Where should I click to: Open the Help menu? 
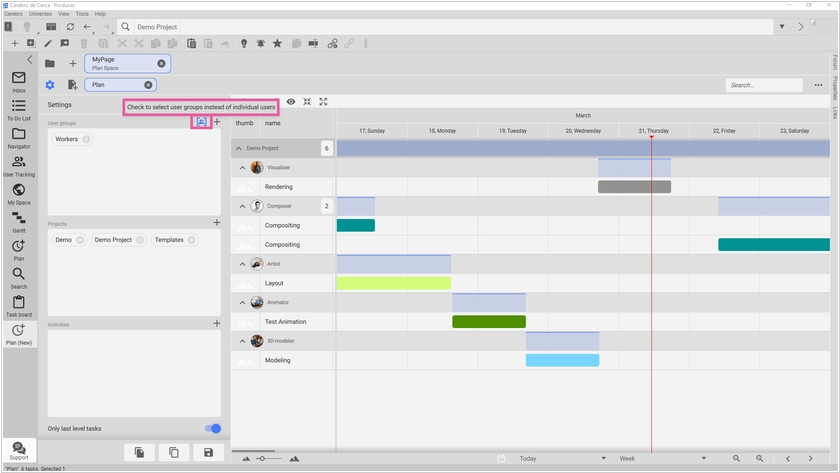[x=100, y=14]
